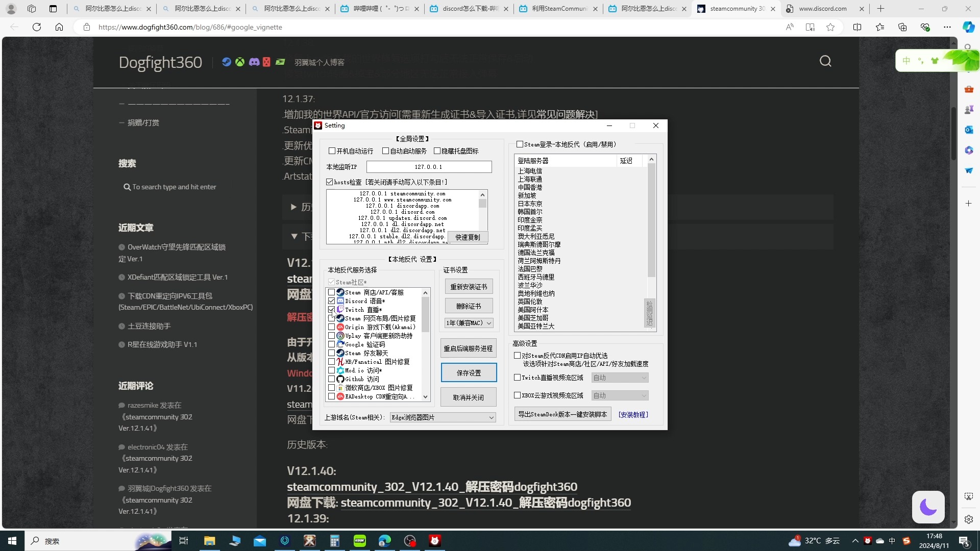
Task: Switch to 哔哩哔哩 browser tab
Action: 380,9
